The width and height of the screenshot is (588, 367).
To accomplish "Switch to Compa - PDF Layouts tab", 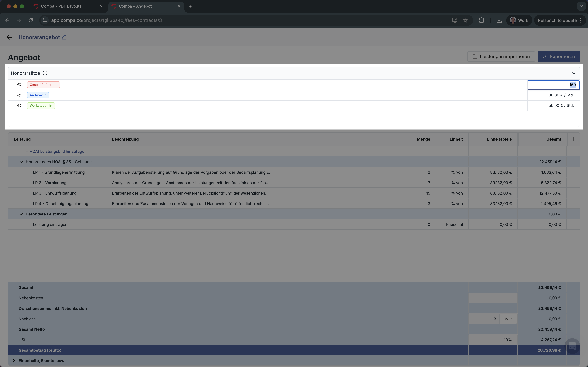I will [x=61, y=6].
